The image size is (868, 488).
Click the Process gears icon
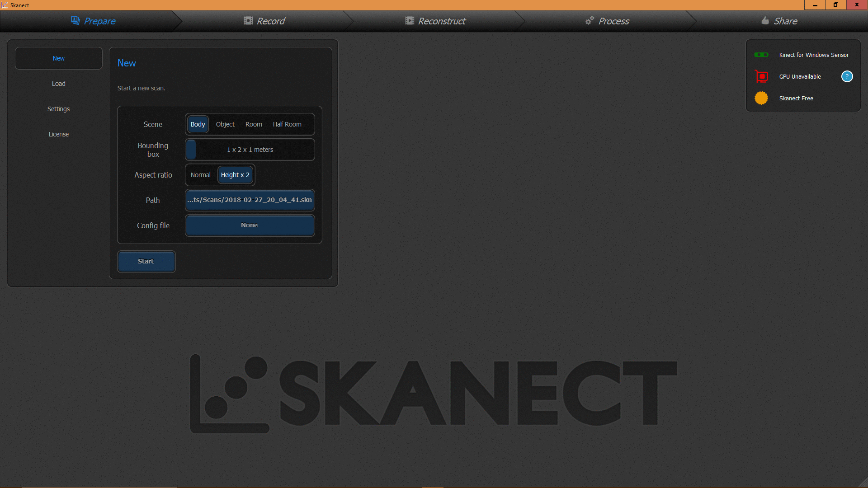click(x=590, y=20)
